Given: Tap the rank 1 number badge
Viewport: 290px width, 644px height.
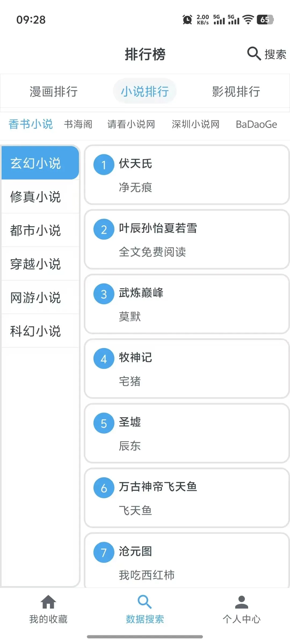Looking at the screenshot, I should (104, 165).
